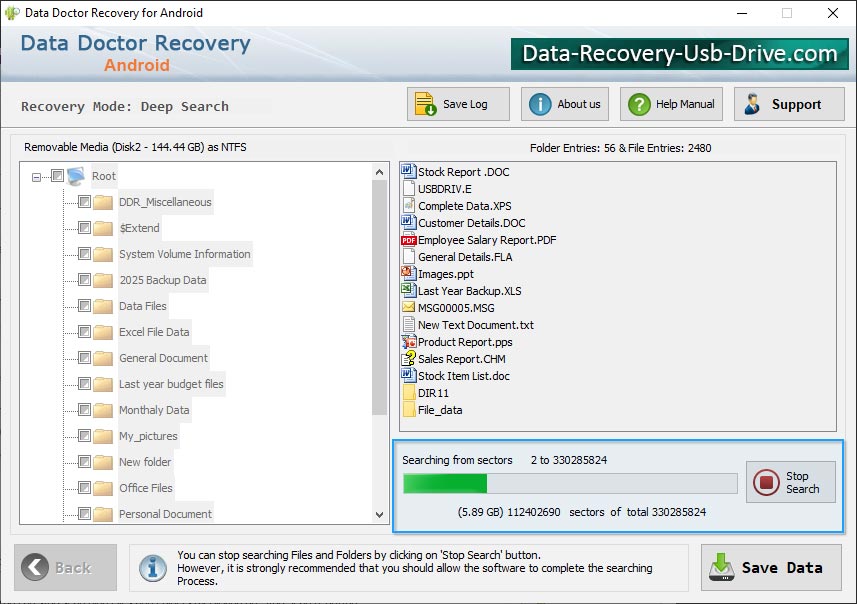Select the PowerPoint icon for Images.ppt
Viewport: 857px width, 604px height.
pyautogui.click(x=407, y=274)
